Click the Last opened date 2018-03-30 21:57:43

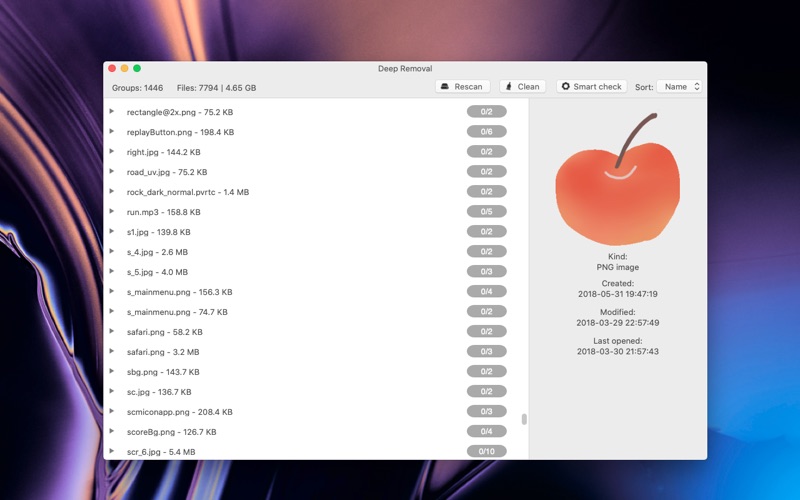coord(617,351)
